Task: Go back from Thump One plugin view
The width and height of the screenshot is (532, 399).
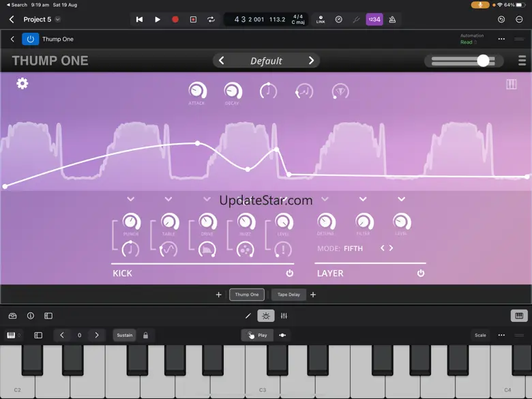Action: click(12, 39)
